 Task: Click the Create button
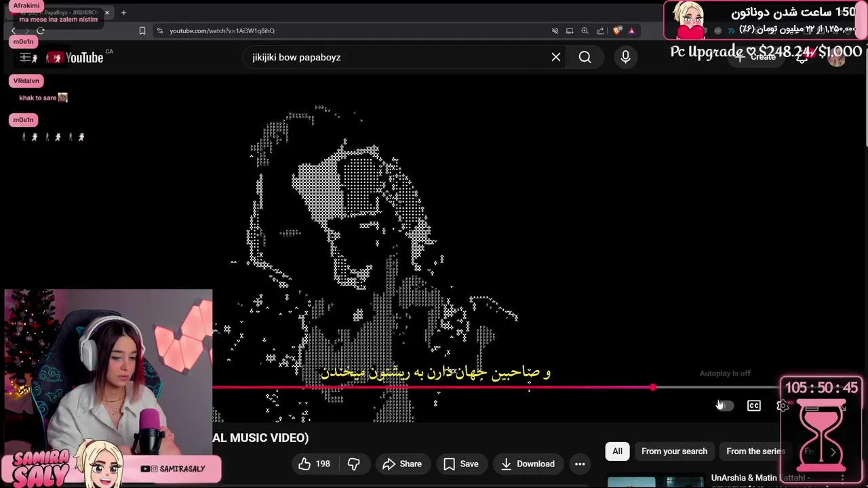[x=756, y=57]
